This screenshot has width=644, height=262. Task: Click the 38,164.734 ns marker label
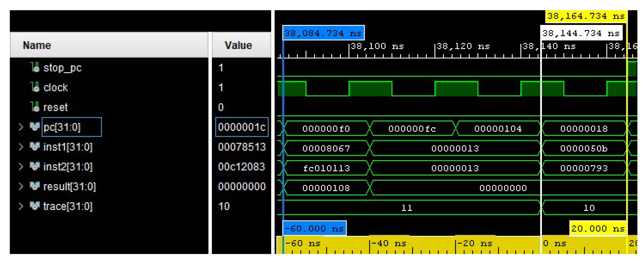[x=586, y=16]
